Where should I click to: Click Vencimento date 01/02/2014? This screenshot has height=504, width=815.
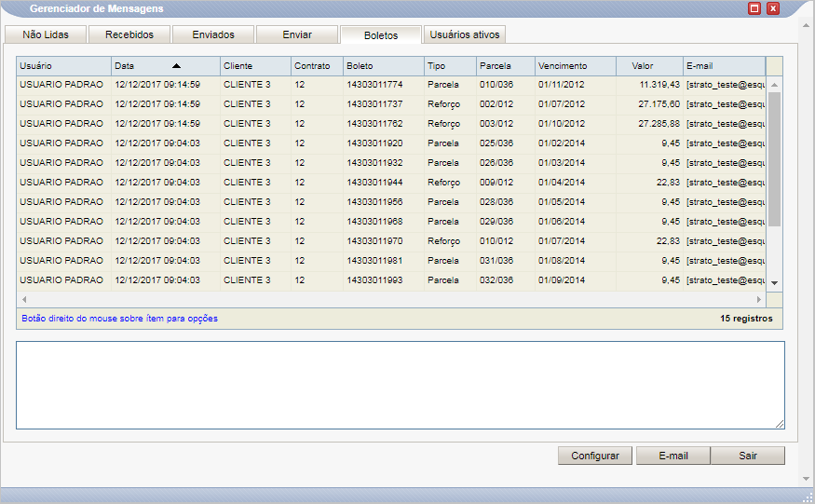[x=562, y=143]
